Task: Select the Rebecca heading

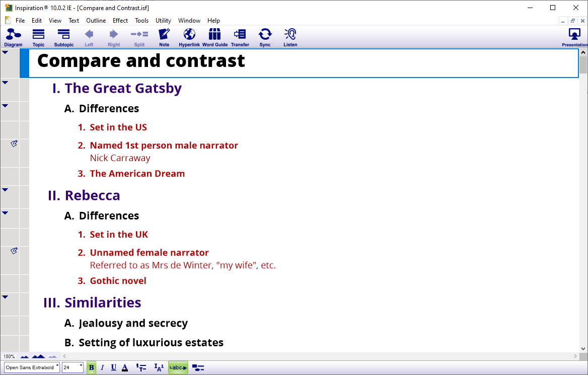Action: pos(92,195)
